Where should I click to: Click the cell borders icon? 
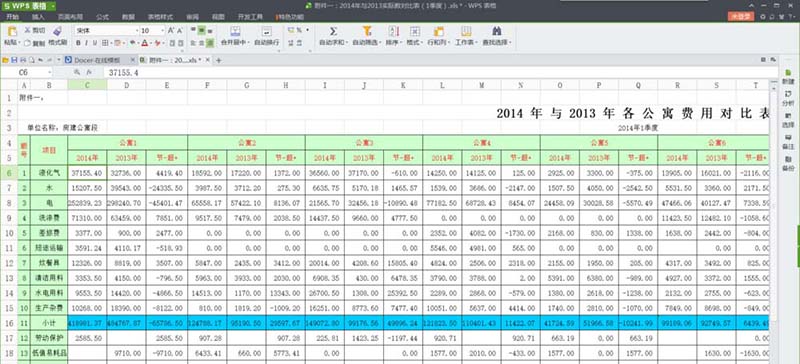point(105,43)
